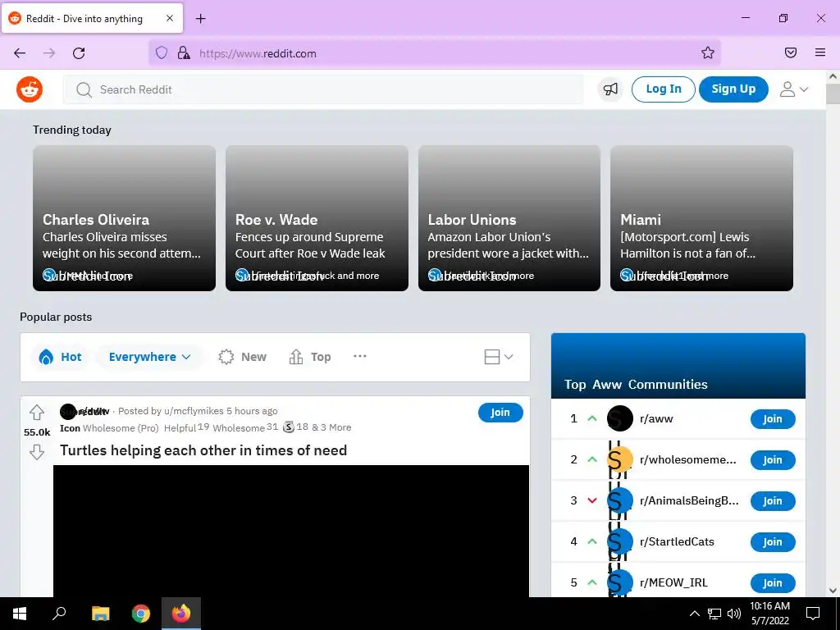Open Firefox application hamburger menu

coord(819,52)
